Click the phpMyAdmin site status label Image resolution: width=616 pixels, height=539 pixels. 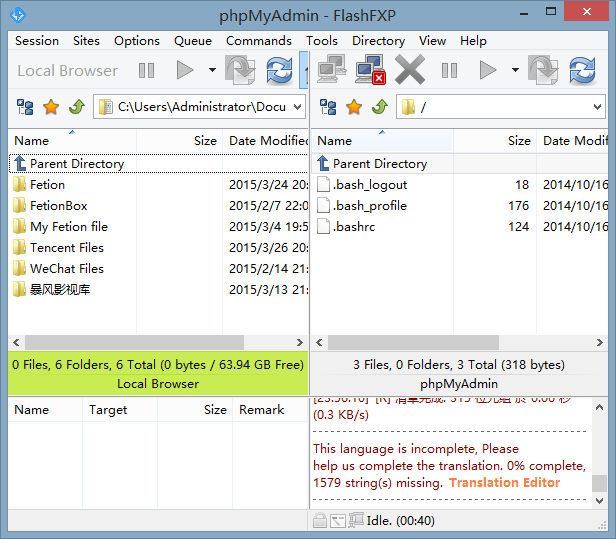[459, 384]
